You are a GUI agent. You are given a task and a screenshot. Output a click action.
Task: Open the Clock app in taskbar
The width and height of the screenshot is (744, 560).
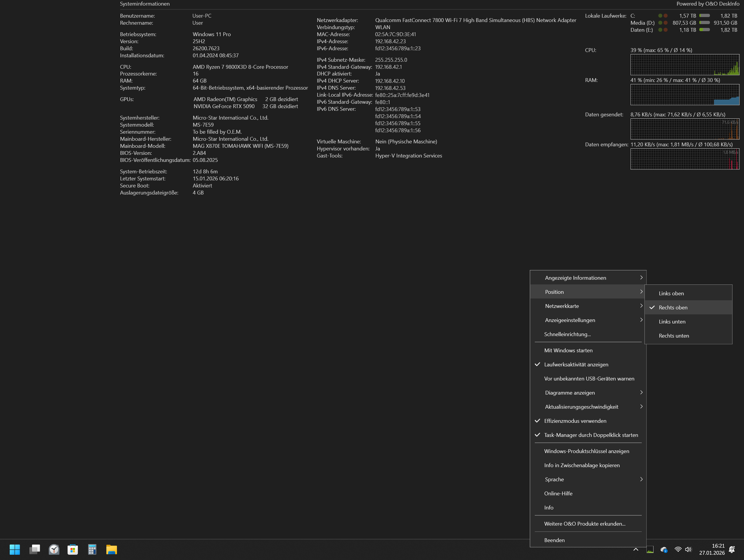[x=54, y=550]
